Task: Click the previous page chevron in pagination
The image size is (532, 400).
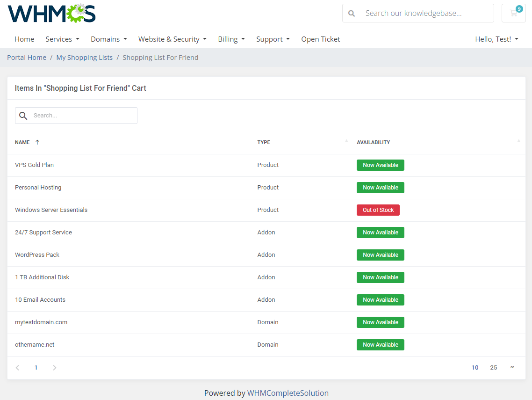Action: (17, 367)
